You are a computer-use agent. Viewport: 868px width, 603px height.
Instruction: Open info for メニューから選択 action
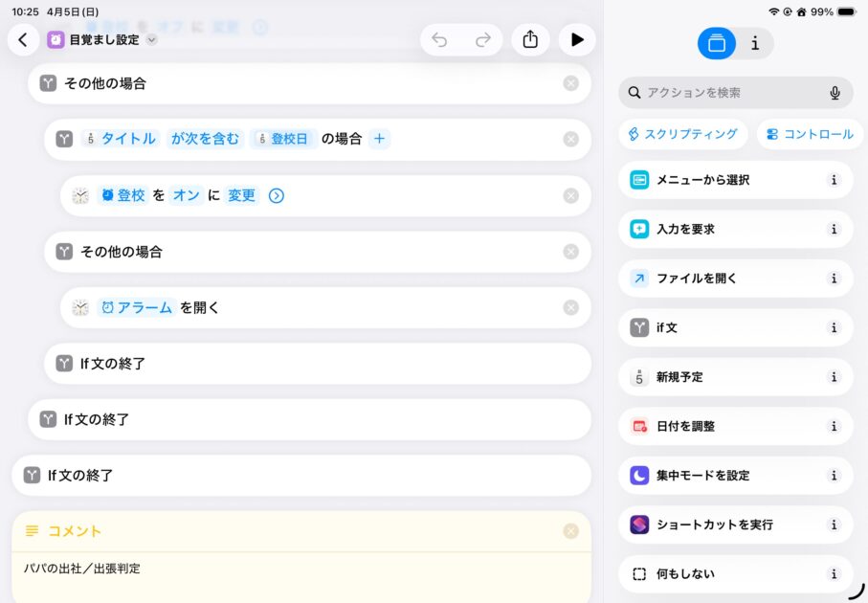point(834,180)
